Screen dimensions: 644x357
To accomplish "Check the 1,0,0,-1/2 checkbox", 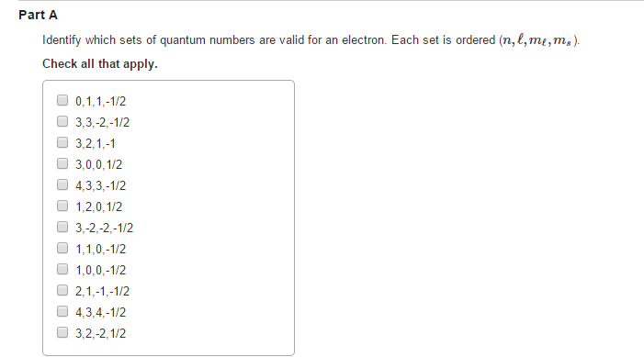I will [62, 269].
